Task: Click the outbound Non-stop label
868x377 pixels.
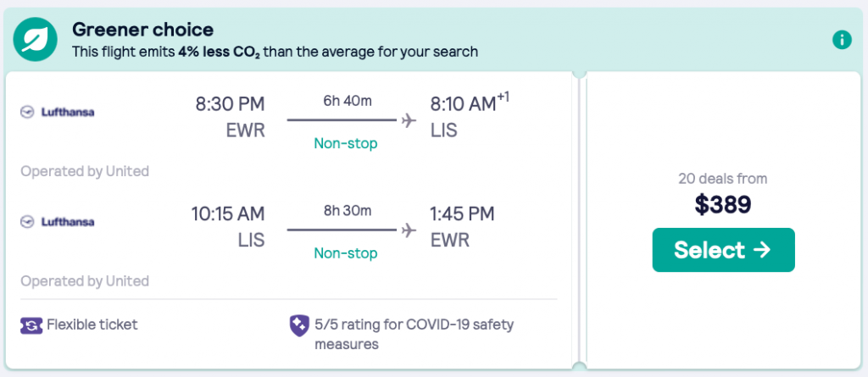Action: point(346,143)
